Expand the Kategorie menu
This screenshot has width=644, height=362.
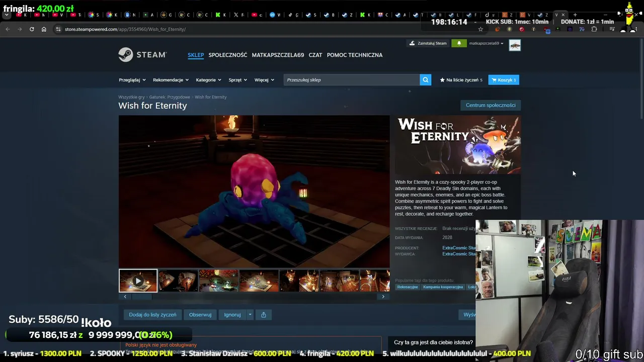point(209,80)
